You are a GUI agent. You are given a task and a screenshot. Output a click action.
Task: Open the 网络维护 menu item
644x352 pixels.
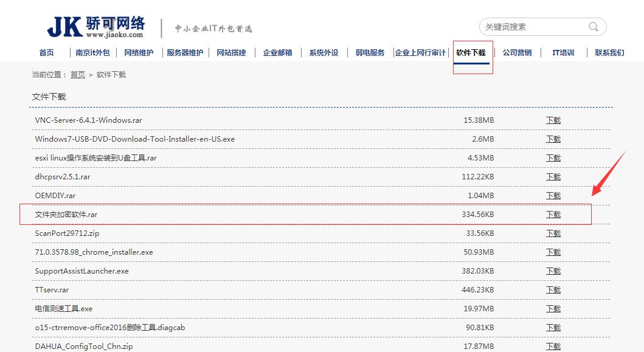[135, 52]
